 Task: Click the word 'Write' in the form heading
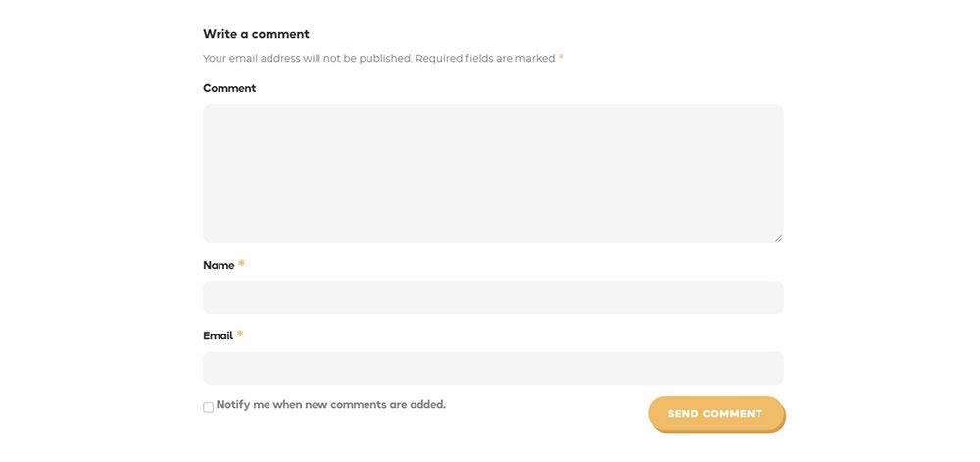(220, 34)
